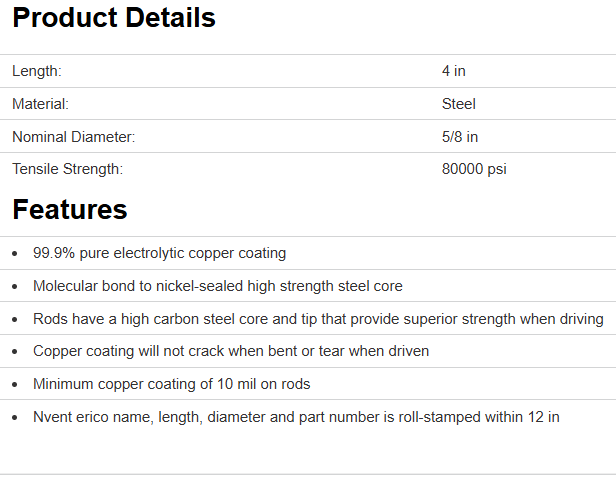Click the bullet beside 'Minimum copper coating'

pos(14,385)
